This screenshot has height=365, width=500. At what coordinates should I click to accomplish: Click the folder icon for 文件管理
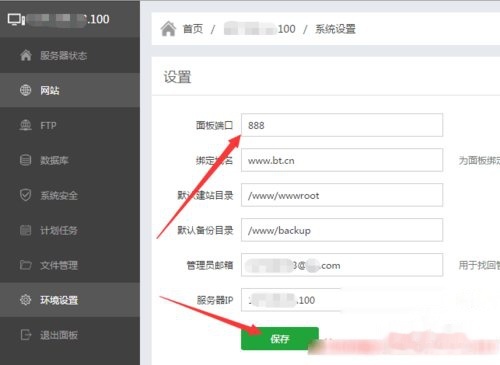(x=26, y=265)
